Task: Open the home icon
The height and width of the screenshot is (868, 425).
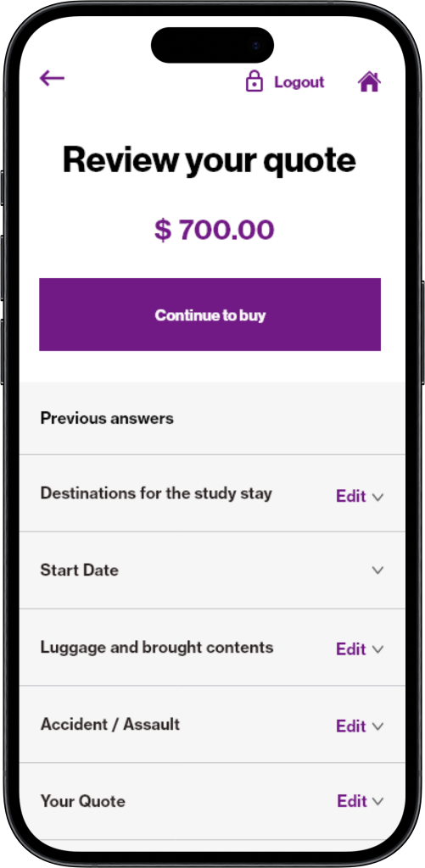Action: pyautogui.click(x=370, y=81)
